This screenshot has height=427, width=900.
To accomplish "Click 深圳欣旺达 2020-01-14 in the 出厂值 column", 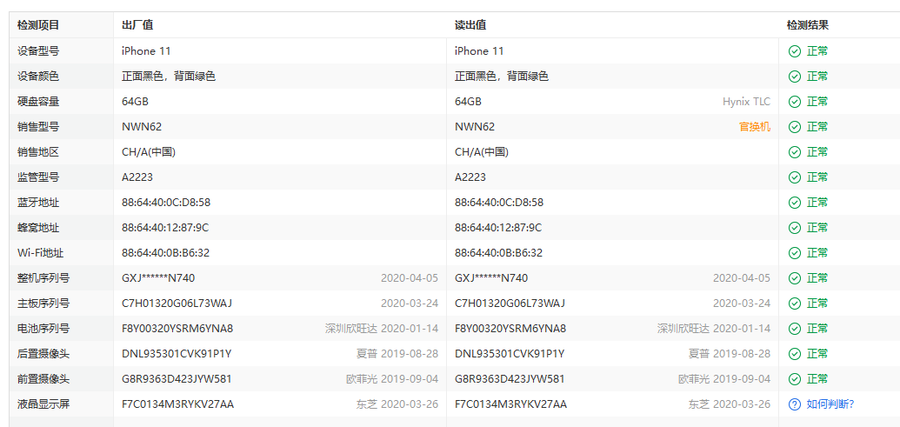I will (382, 328).
